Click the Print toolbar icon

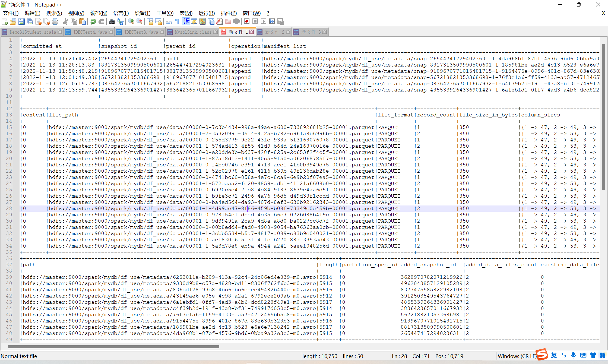pos(55,21)
